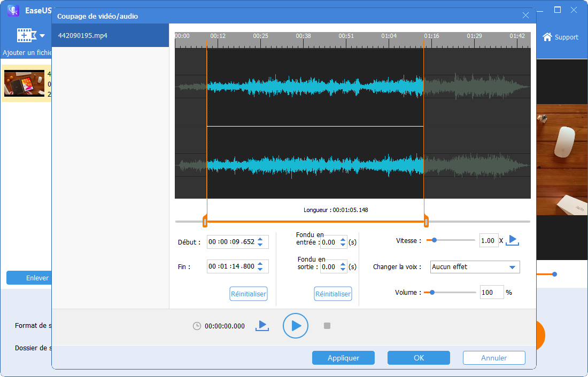The width and height of the screenshot is (588, 377).
Task: Click the Appliquer button
Action: point(344,358)
